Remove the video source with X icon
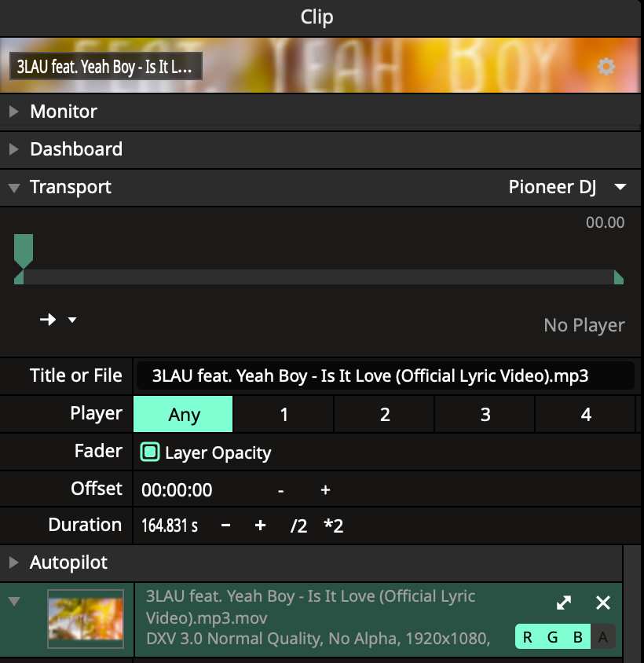Image resolution: width=644 pixels, height=663 pixels. coord(603,603)
